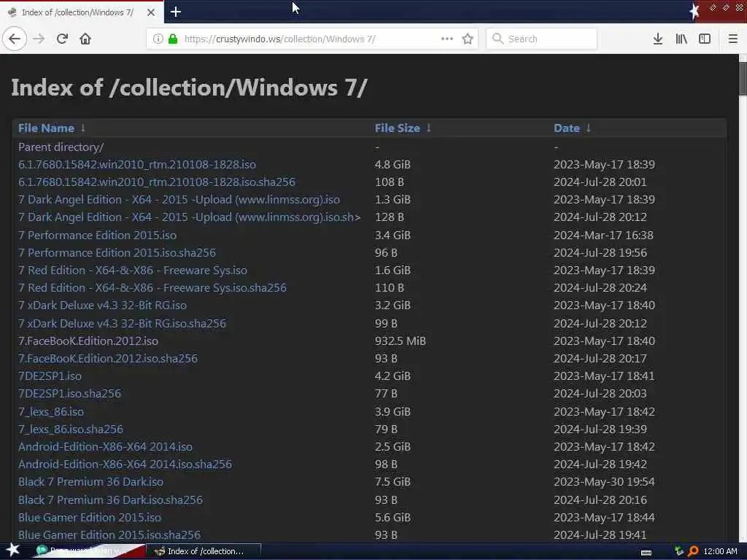The width and height of the screenshot is (747, 560).
Task: Open 7DE2SP1.iso.sha256 checksum
Action: tap(69, 394)
